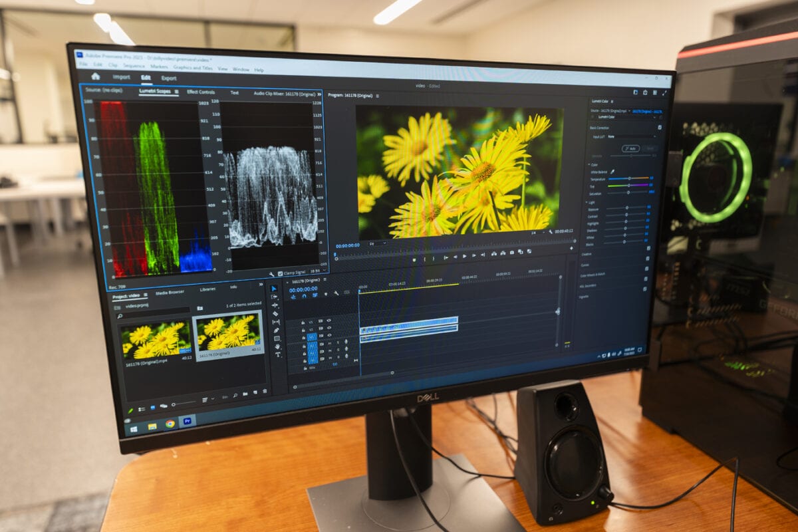
Task: Select the Selection arrow tool
Action: tap(274, 289)
